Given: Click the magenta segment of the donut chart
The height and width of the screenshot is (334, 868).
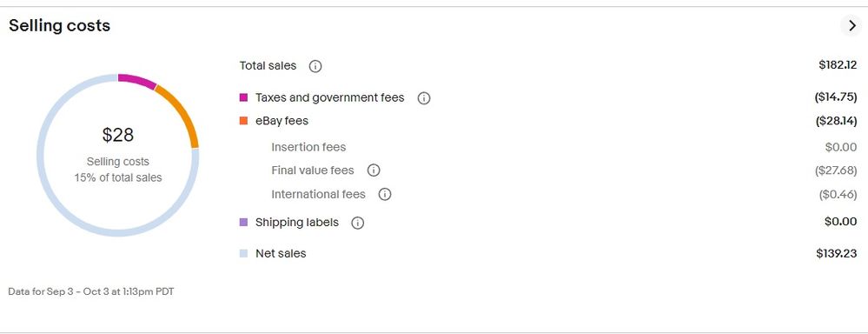Looking at the screenshot, I should (x=136, y=80).
